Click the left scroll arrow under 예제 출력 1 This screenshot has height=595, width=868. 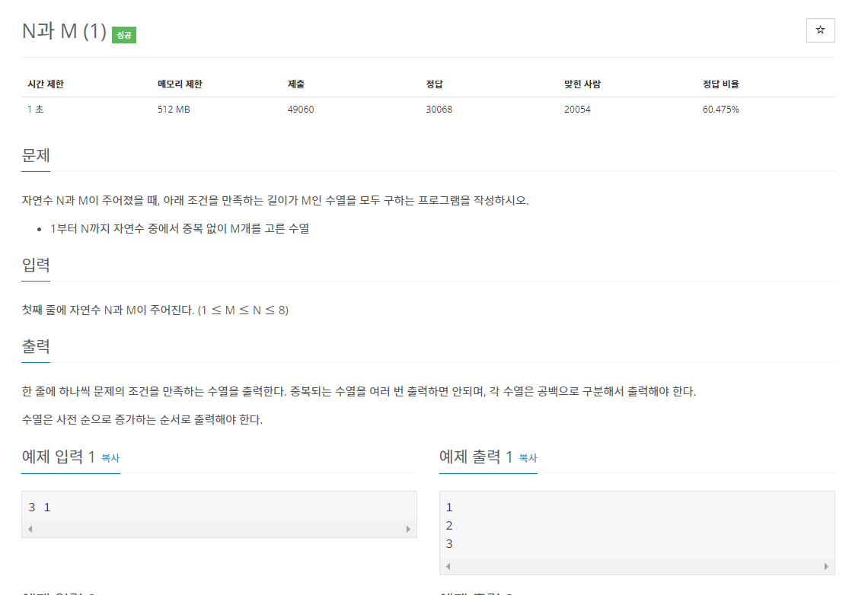click(446, 566)
